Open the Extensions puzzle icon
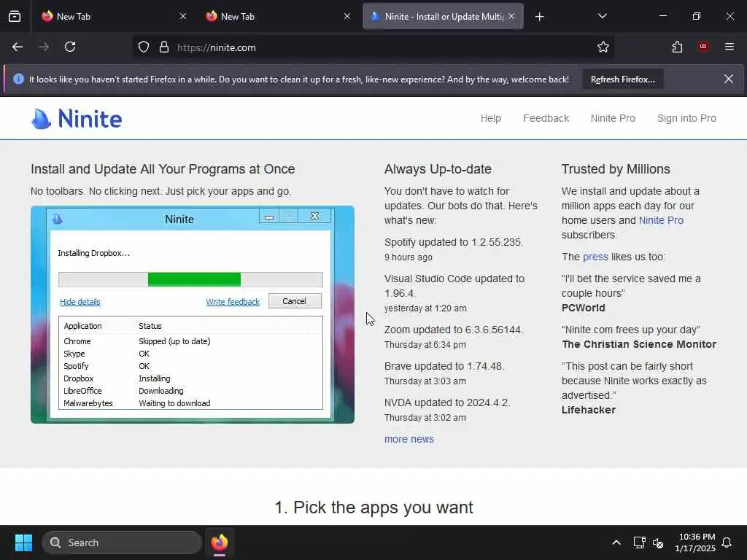Screen dimensions: 747x560 (x=677, y=47)
